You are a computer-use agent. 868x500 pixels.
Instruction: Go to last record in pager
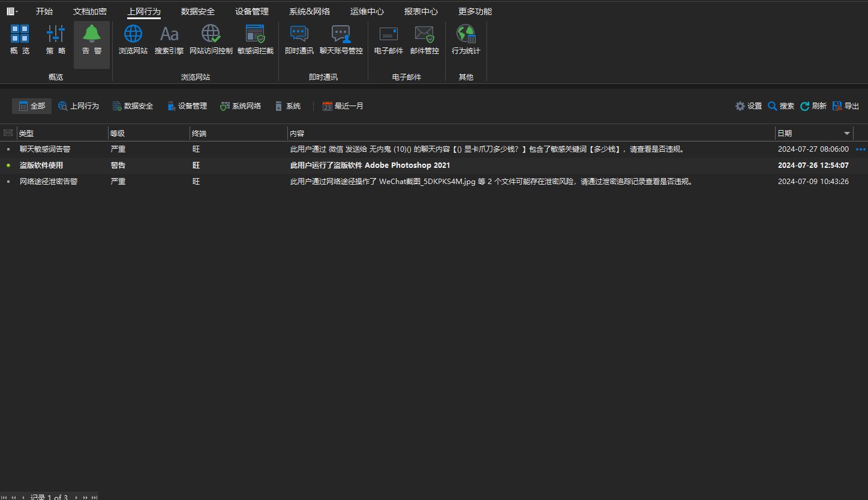coord(94,497)
